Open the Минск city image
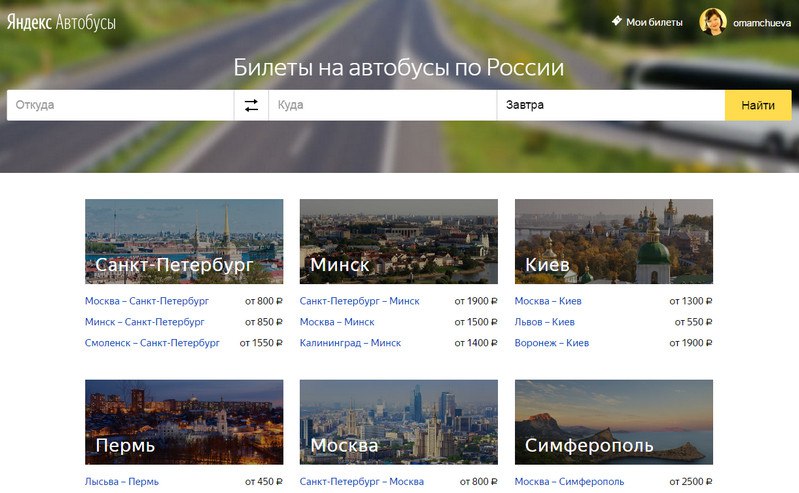The height and width of the screenshot is (493, 799). (398, 241)
